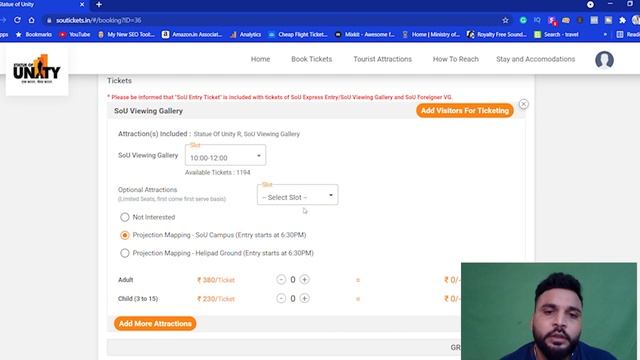640x360 pixels.
Task: Open a new browser tab
Action: click(x=99, y=4)
